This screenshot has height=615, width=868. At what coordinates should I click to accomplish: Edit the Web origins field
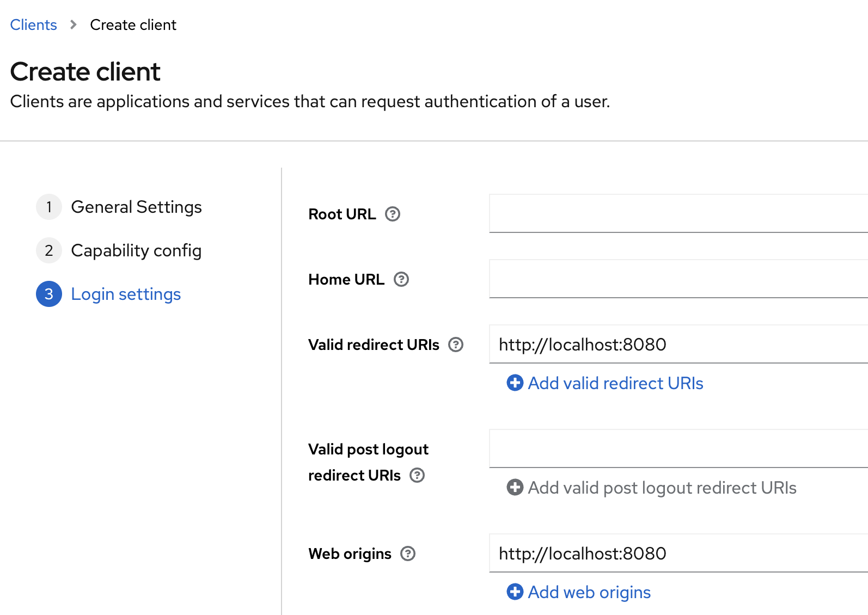tap(678, 553)
